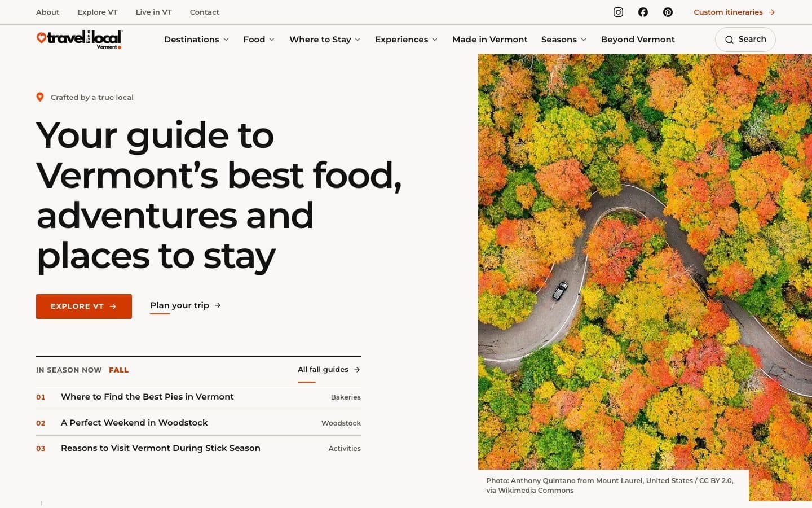Open the Stick Season reasons article
The width and height of the screenshot is (812, 508).
(161, 448)
